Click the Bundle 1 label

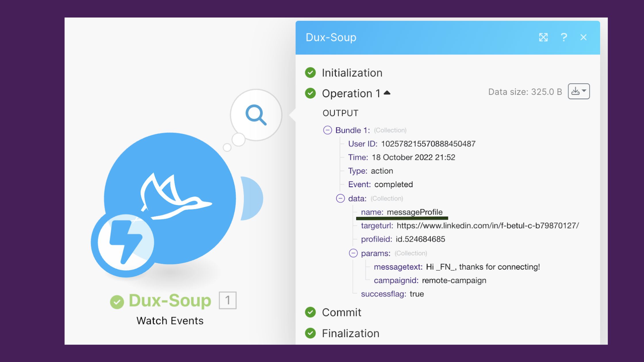[352, 130]
